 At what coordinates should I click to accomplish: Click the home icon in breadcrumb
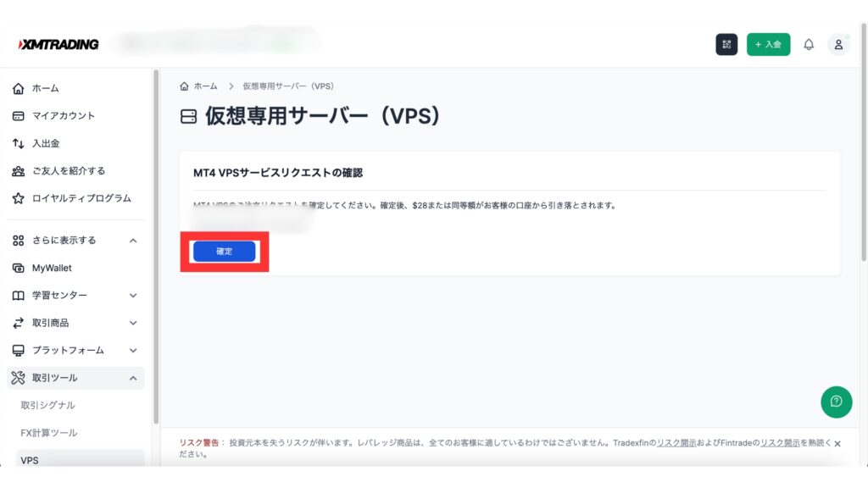coord(185,86)
